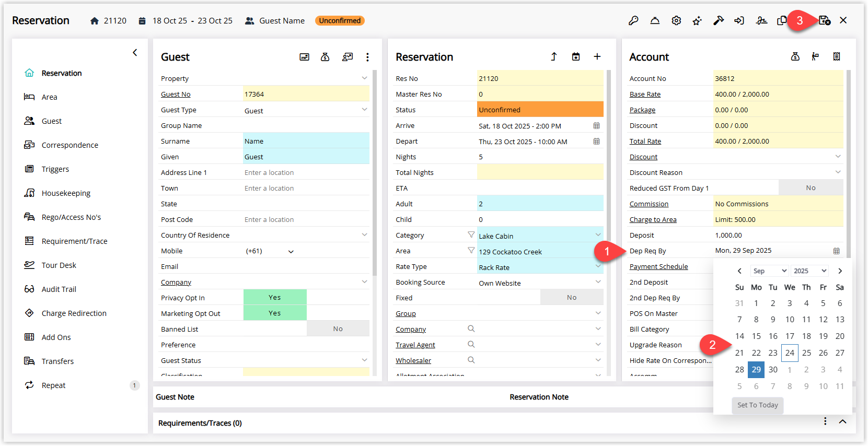Click the Category filter funnel icon
The image size is (868, 446).
point(471,235)
